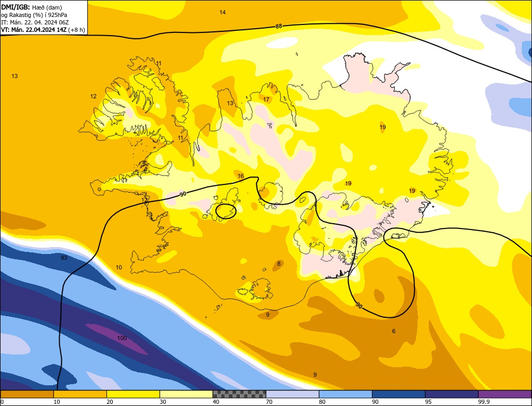The image size is (532, 406).
Task: Click the humidity value '17' on the map
Action: pyautogui.click(x=267, y=99)
